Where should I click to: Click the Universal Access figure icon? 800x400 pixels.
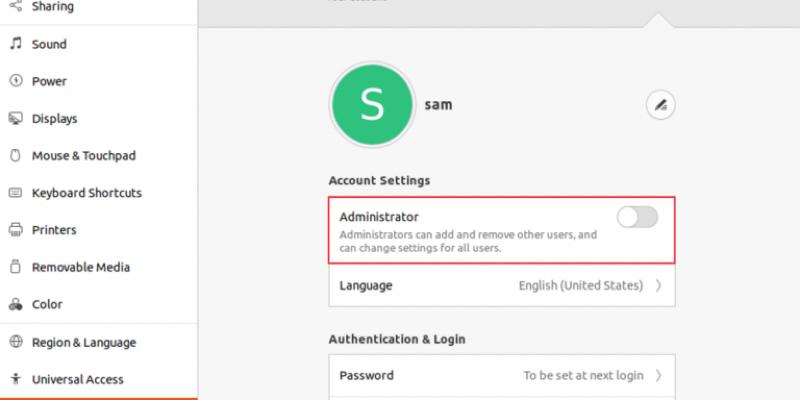coord(15,379)
